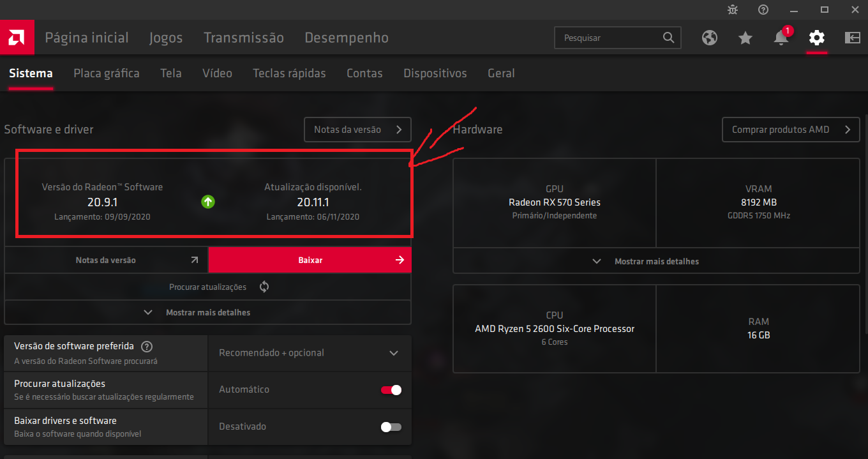Toggle the Procurar atualizações automatic switch

click(391, 390)
